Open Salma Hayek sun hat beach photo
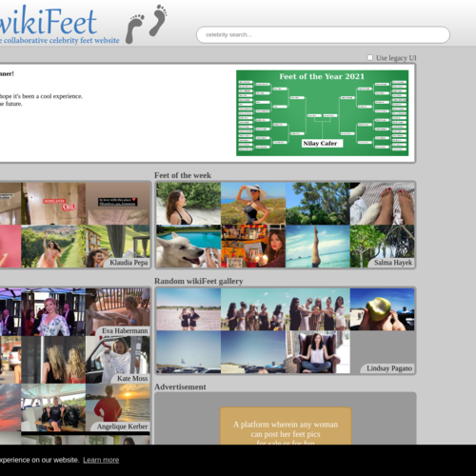 click(253, 204)
